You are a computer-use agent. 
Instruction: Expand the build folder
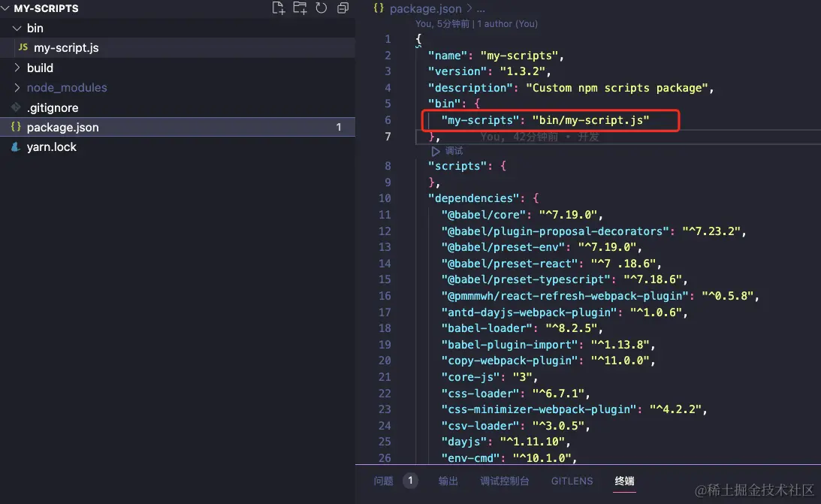coord(17,68)
